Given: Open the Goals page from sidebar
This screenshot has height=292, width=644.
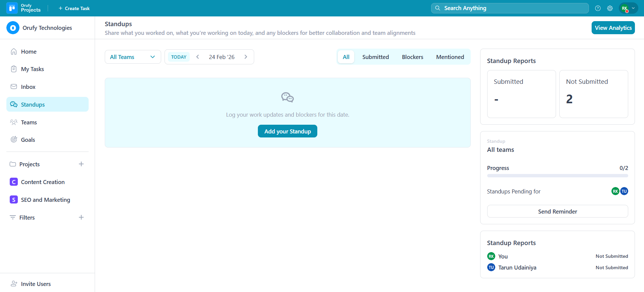Looking at the screenshot, I should [x=28, y=140].
